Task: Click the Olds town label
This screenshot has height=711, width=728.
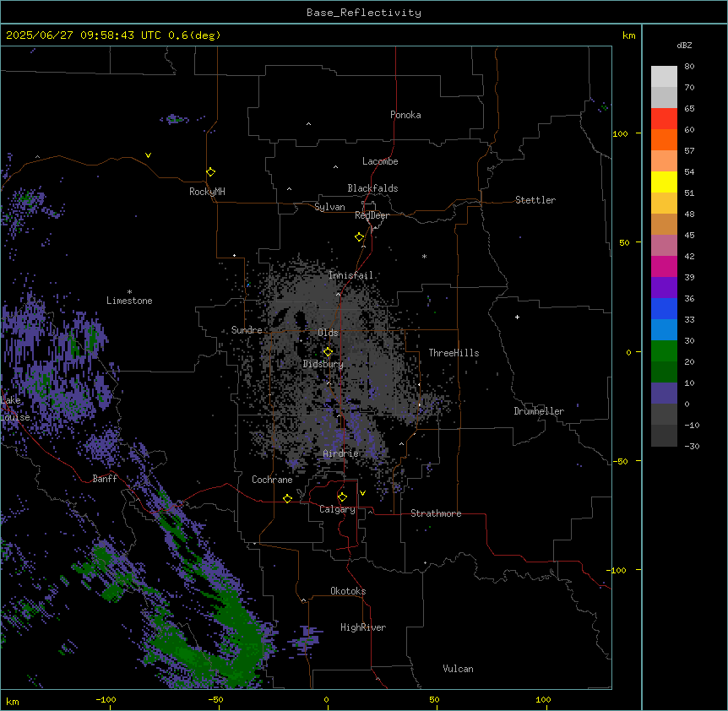Action: tap(328, 333)
